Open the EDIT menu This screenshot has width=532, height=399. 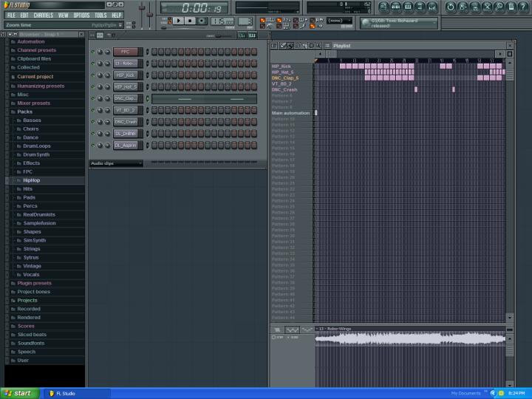(24, 16)
